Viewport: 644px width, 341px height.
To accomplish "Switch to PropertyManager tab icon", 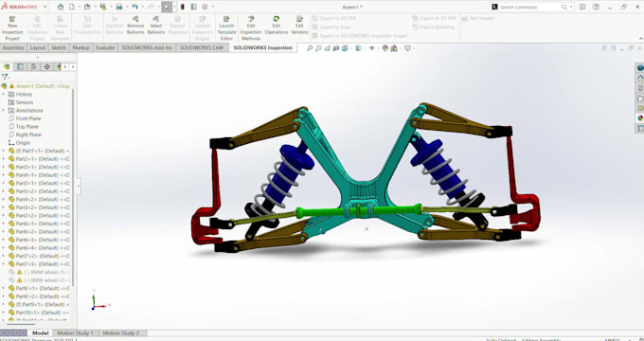I will coord(20,66).
